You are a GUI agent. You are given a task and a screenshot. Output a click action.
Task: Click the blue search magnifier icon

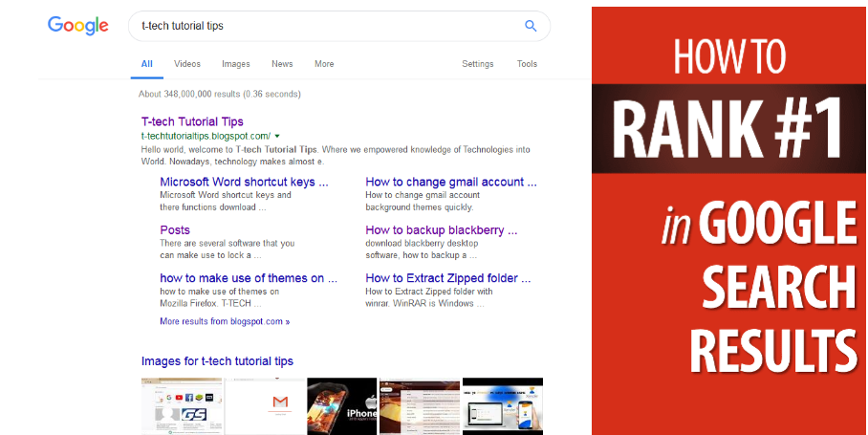point(531,26)
